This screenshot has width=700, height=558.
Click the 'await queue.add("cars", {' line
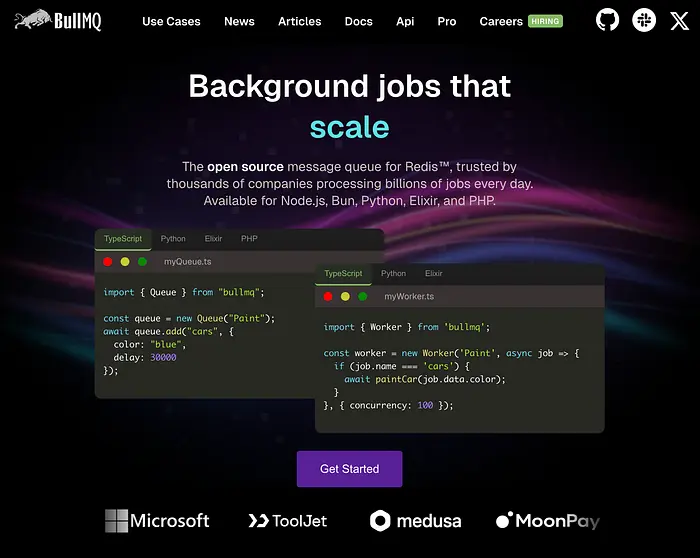click(x=168, y=331)
